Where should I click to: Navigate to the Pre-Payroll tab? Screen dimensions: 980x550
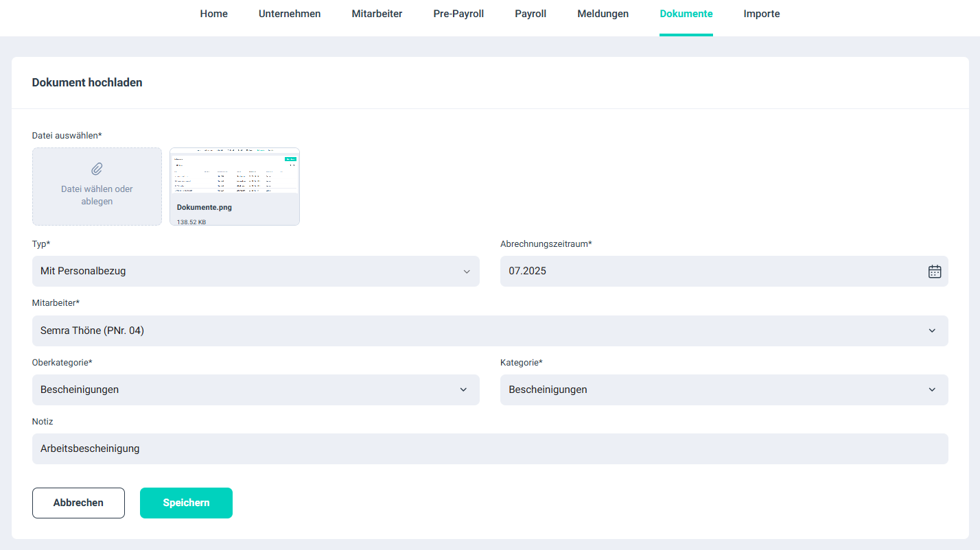pyautogui.click(x=458, y=14)
